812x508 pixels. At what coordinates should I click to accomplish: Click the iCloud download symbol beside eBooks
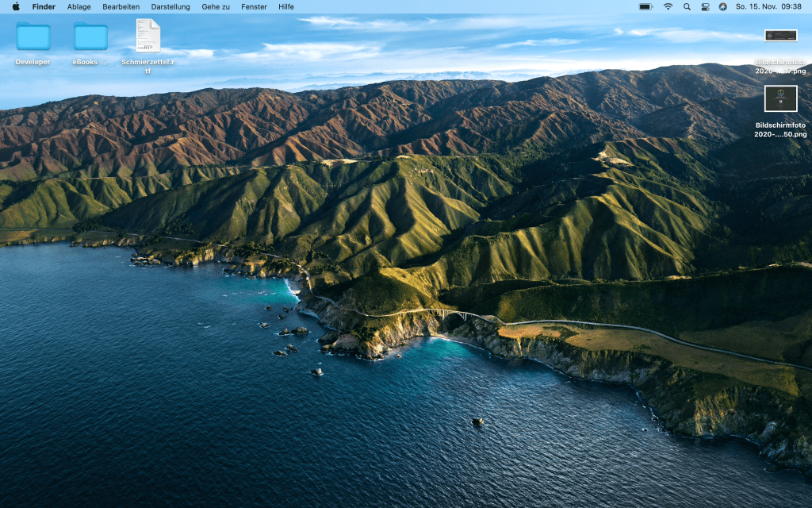pos(103,62)
